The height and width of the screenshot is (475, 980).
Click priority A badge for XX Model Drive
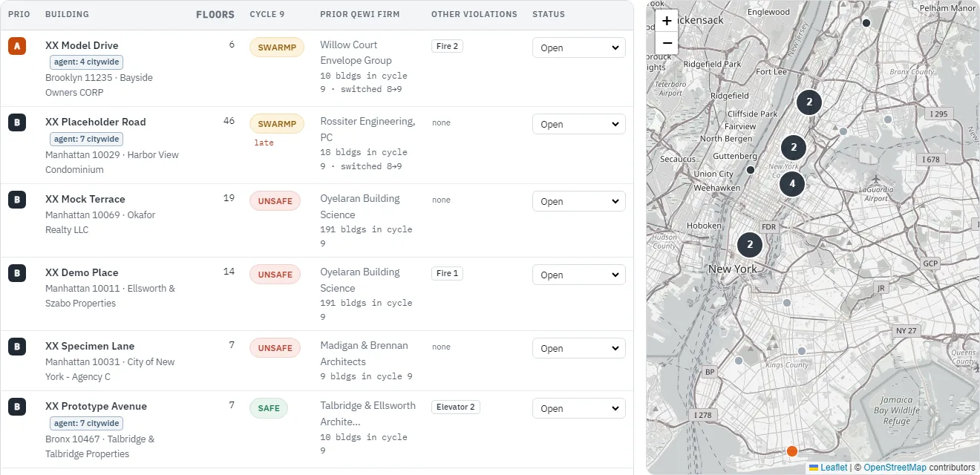(x=17, y=46)
